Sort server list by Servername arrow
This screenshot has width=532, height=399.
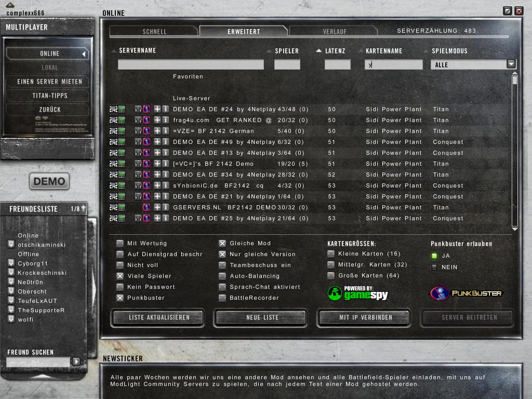114,51
